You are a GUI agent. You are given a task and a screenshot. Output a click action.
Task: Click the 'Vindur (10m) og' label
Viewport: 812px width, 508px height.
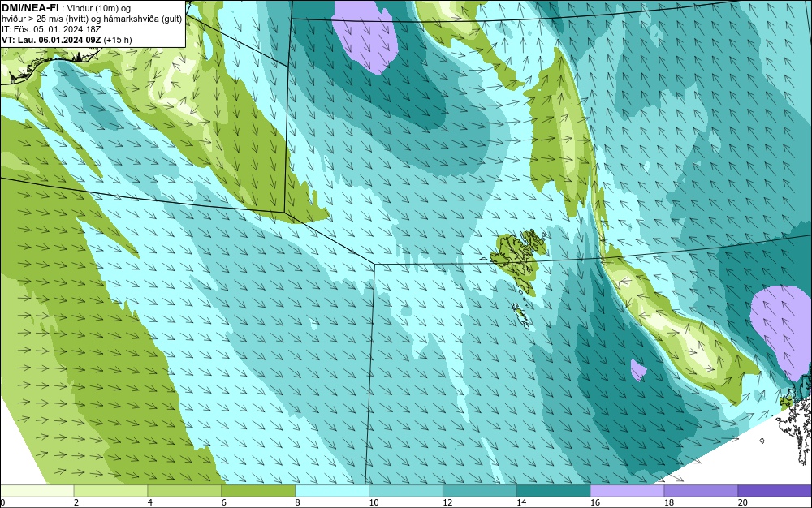pos(99,8)
